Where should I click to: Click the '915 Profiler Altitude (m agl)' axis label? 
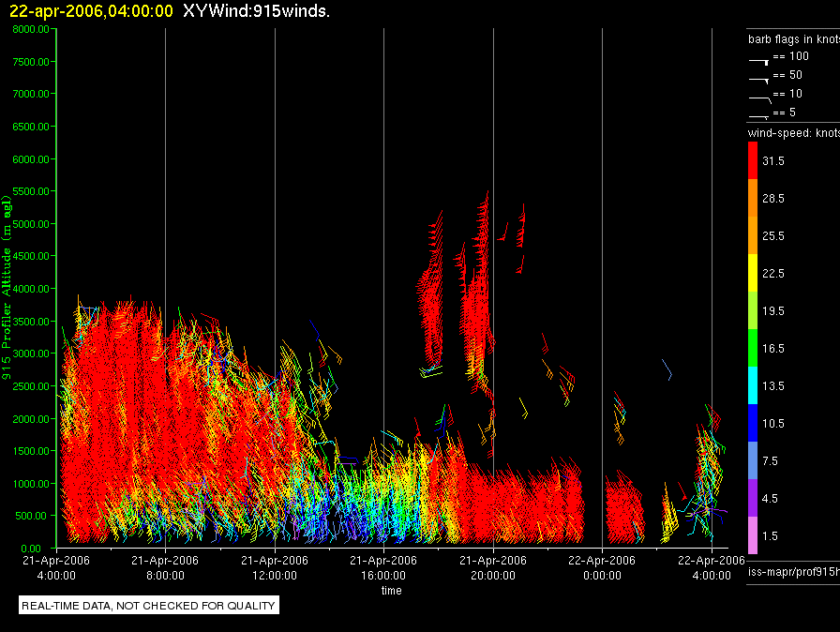coord(7,288)
